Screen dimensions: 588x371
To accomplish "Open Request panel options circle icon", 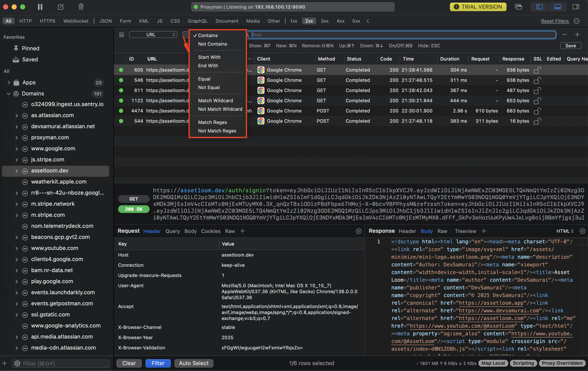I will [359, 231].
